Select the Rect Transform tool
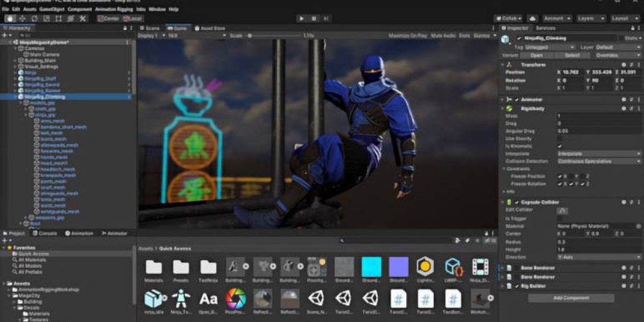This screenshot has width=644, height=322. pyautogui.click(x=58, y=19)
